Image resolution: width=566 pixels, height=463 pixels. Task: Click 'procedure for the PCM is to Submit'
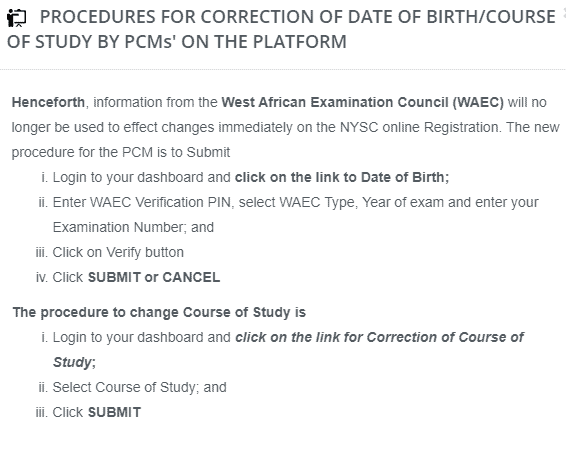click(x=121, y=152)
